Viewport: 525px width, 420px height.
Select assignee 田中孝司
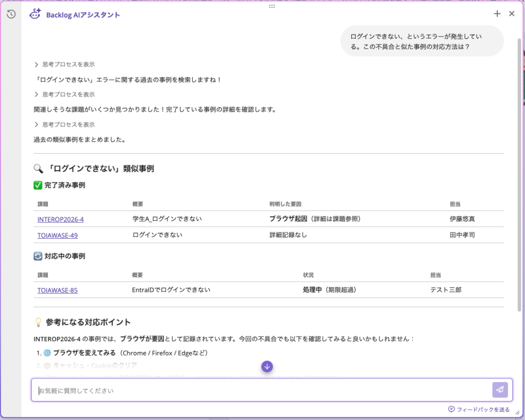coord(462,235)
